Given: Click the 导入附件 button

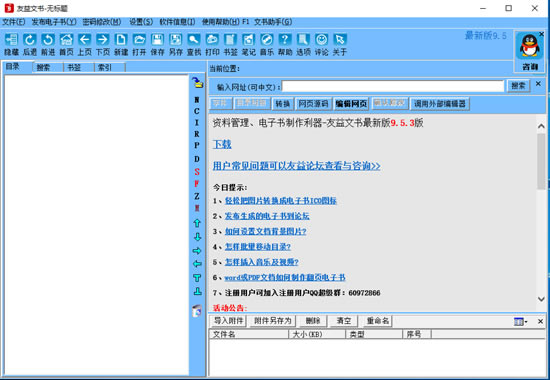Looking at the screenshot, I should 228,321.
